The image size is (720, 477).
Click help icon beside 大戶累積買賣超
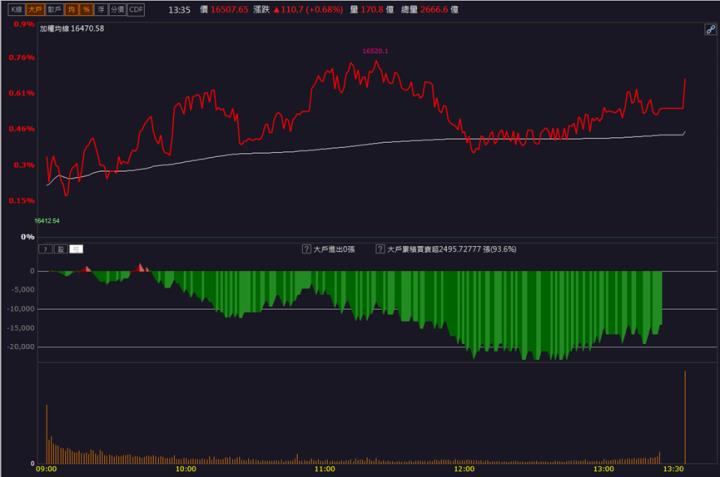click(x=380, y=249)
